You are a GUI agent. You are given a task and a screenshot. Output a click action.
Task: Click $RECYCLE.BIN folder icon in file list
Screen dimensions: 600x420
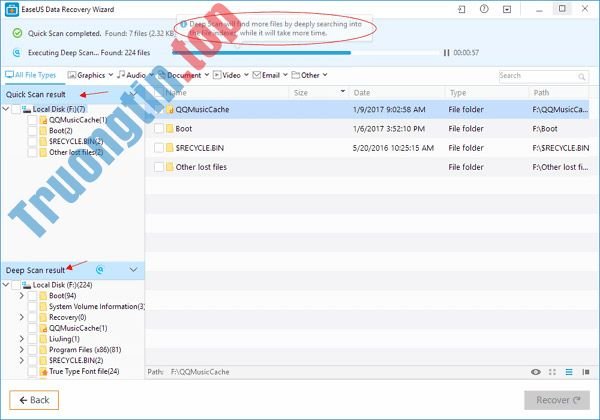click(x=170, y=148)
